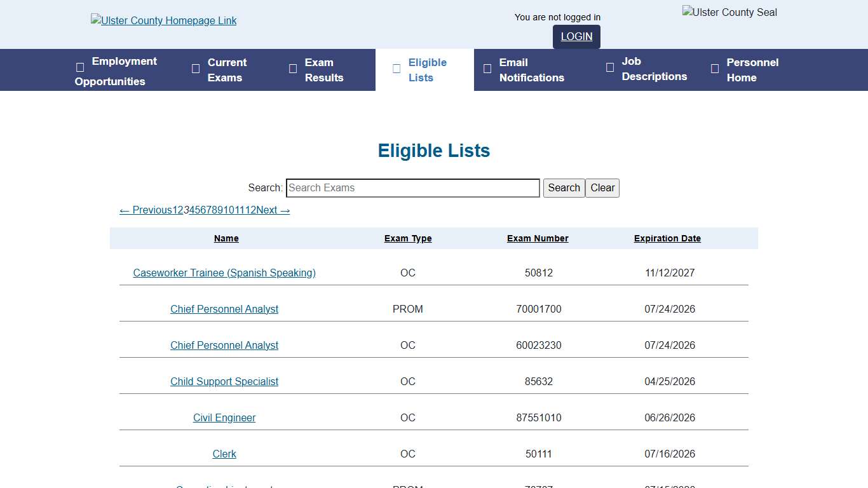Clear the search with the Clear button
Screen dimensions: 868x488
pos(602,188)
